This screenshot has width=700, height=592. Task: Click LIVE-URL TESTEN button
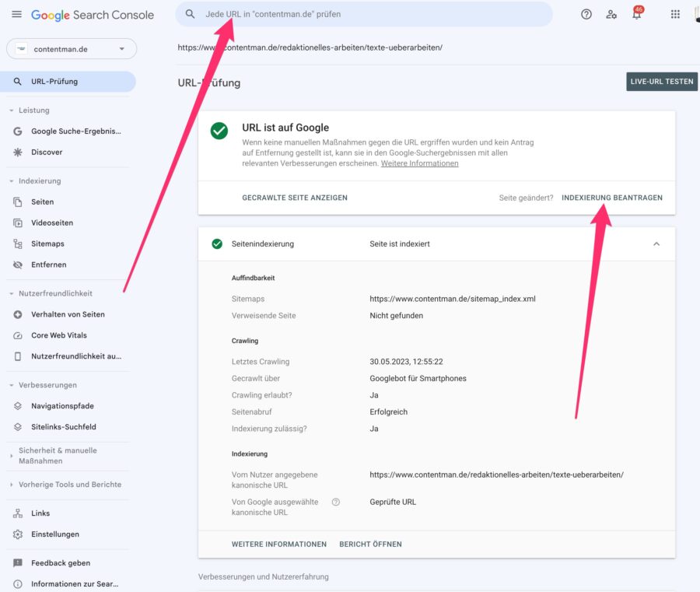662,82
